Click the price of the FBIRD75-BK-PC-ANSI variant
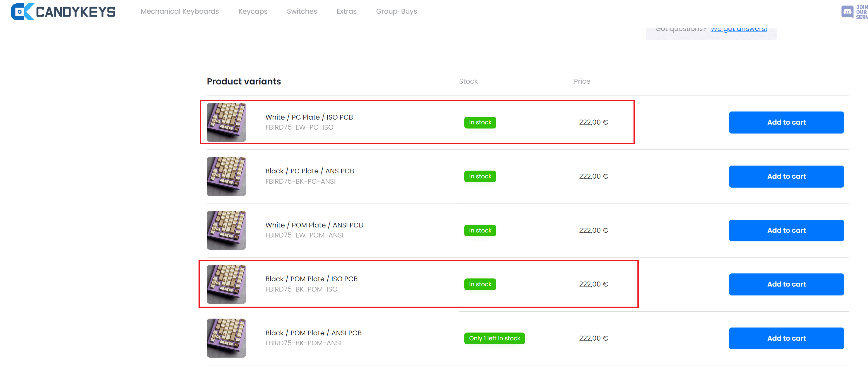This screenshot has width=868, height=371. (x=593, y=176)
